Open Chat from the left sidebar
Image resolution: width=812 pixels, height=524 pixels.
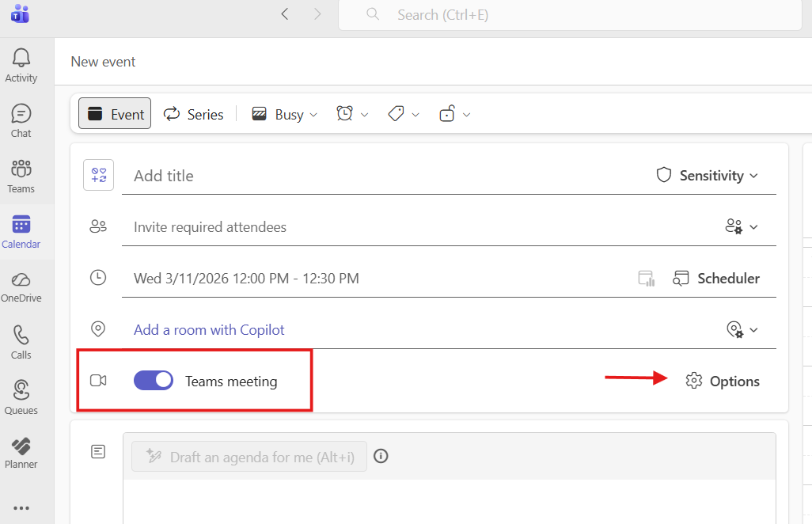tap(21, 120)
